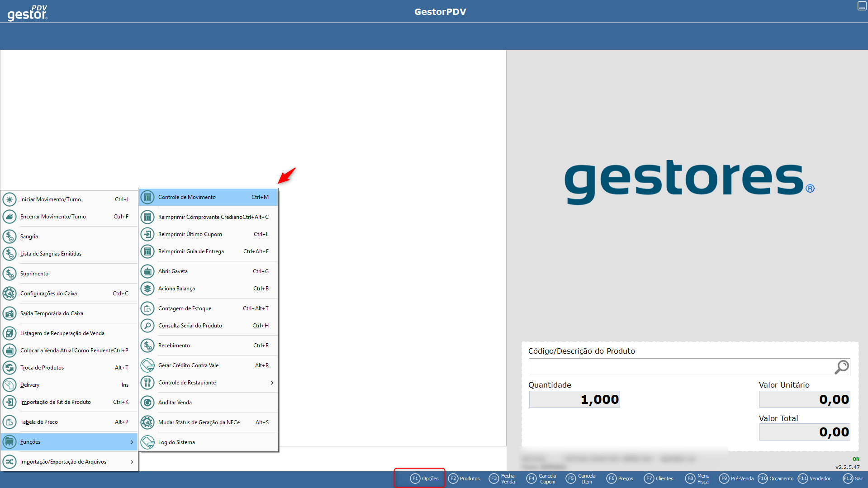Screen dimensions: 868x488
Task: Click the product search magnifier icon
Action: pyautogui.click(x=841, y=367)
